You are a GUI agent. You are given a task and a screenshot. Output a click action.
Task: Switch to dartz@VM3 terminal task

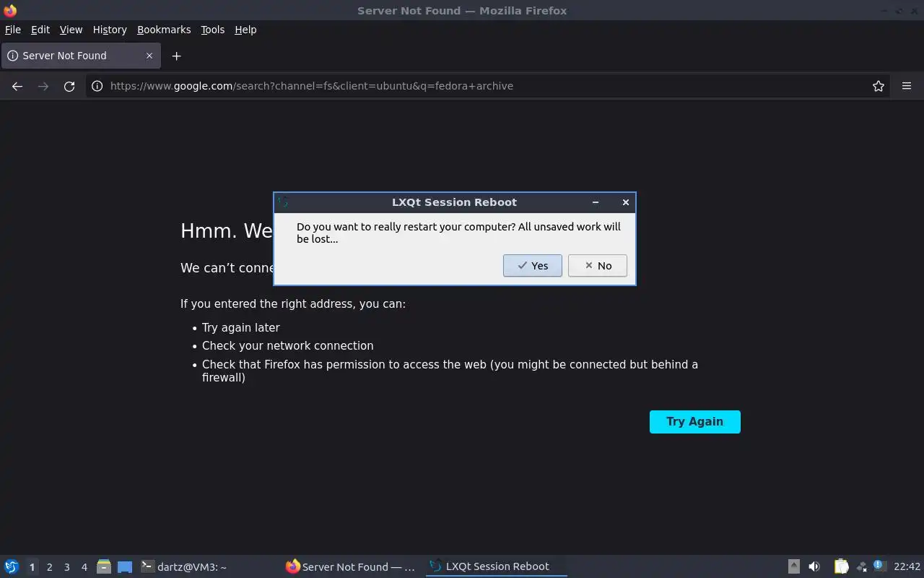click(x=208, y=566)
